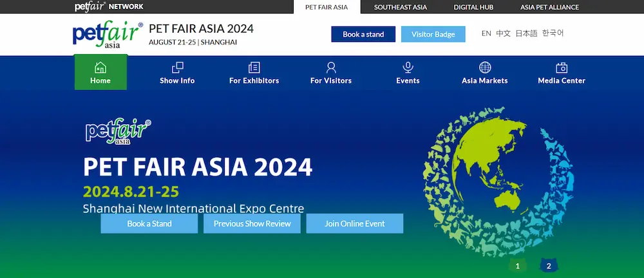Viewport: 644px width, 278px height.
Task: Click the AUGUST 21-25 | SHANGHAI text
Action: click(x=193, y=42)
